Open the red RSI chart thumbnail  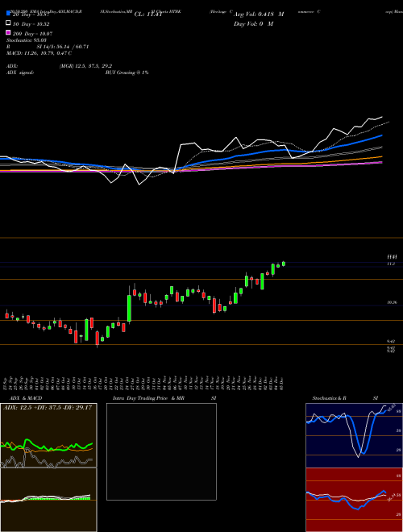pos(354,500)
